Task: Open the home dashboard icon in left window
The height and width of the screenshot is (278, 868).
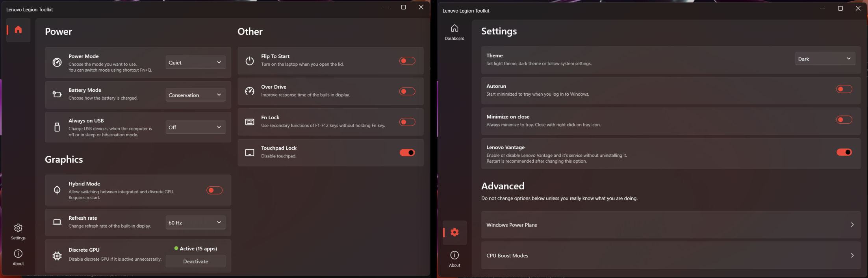Action: coord(18,30)
